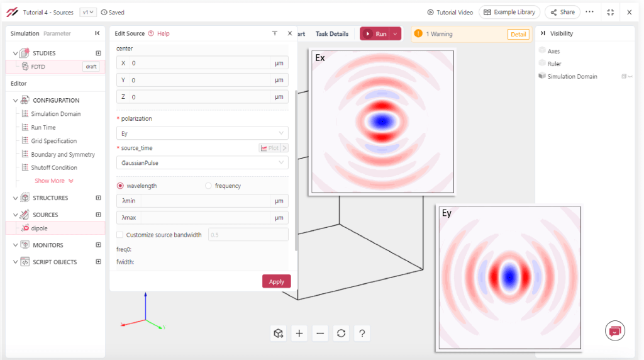Click the Ey field plot thumbnail
The height and width of the screenshot is (360, 644).
point(509,278)
